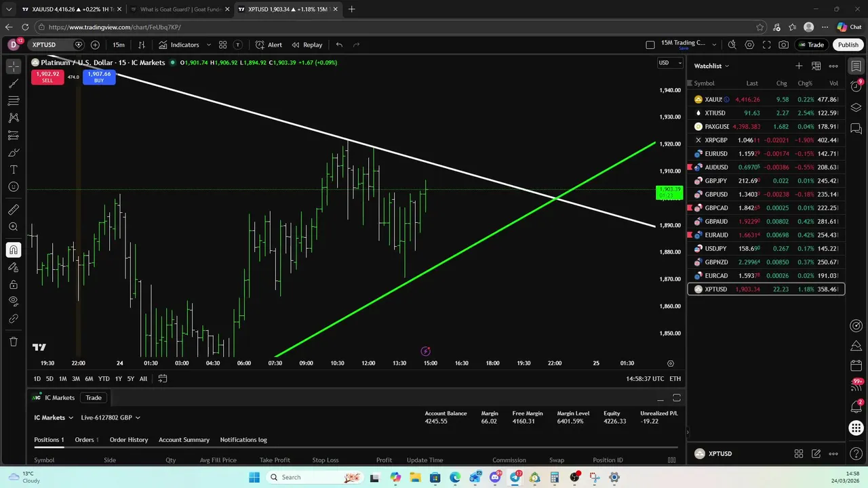Click the Publish button
Screen dimensions: 868x488
tap(848, 45)
